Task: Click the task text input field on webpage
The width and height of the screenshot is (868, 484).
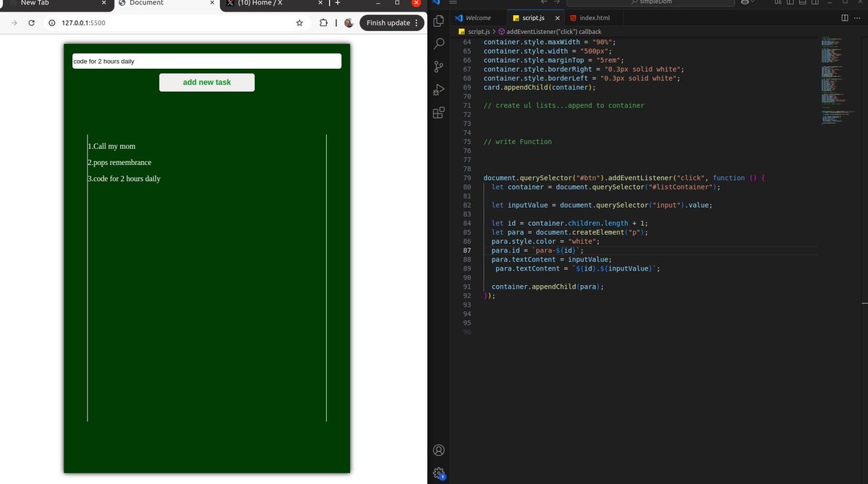Action: 206,61
